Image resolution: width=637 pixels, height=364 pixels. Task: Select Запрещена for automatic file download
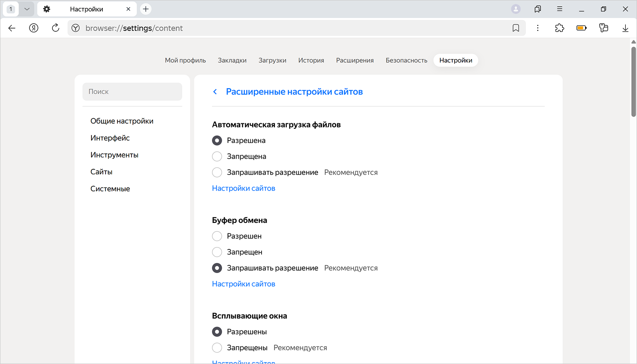[217, 157]
